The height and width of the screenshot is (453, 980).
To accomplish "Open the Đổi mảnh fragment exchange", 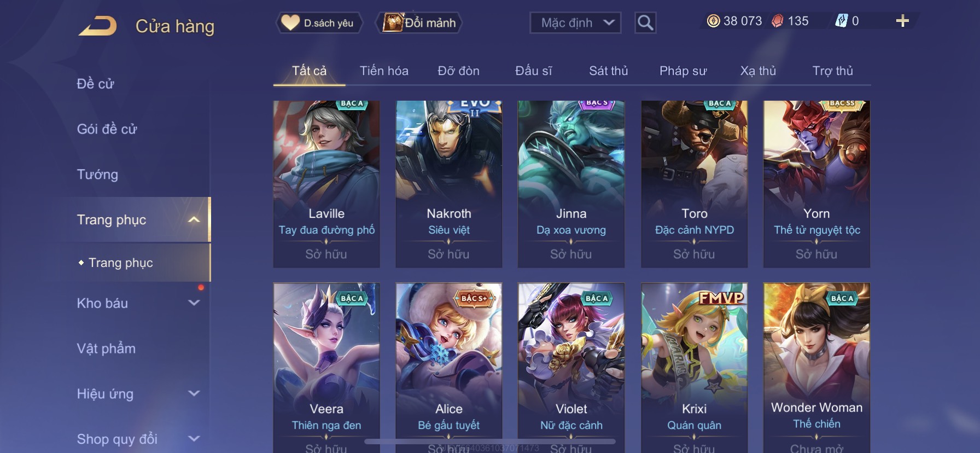I will tap(419, 23).
